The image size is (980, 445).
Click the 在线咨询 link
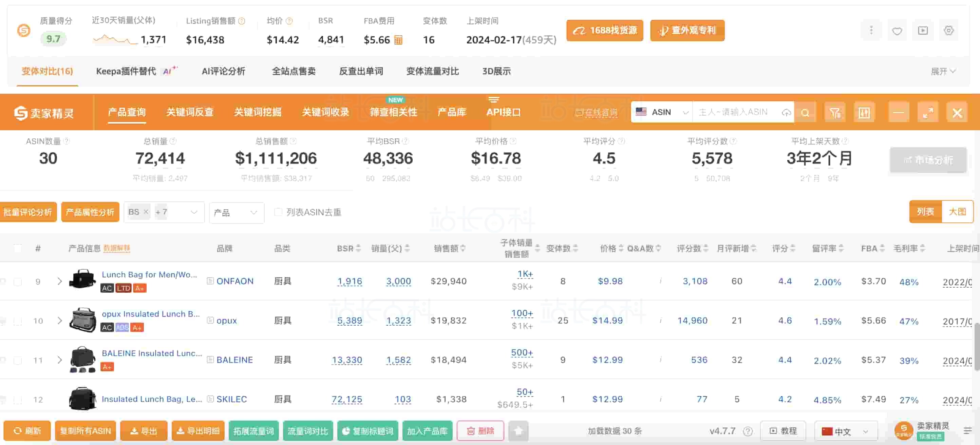596,113
